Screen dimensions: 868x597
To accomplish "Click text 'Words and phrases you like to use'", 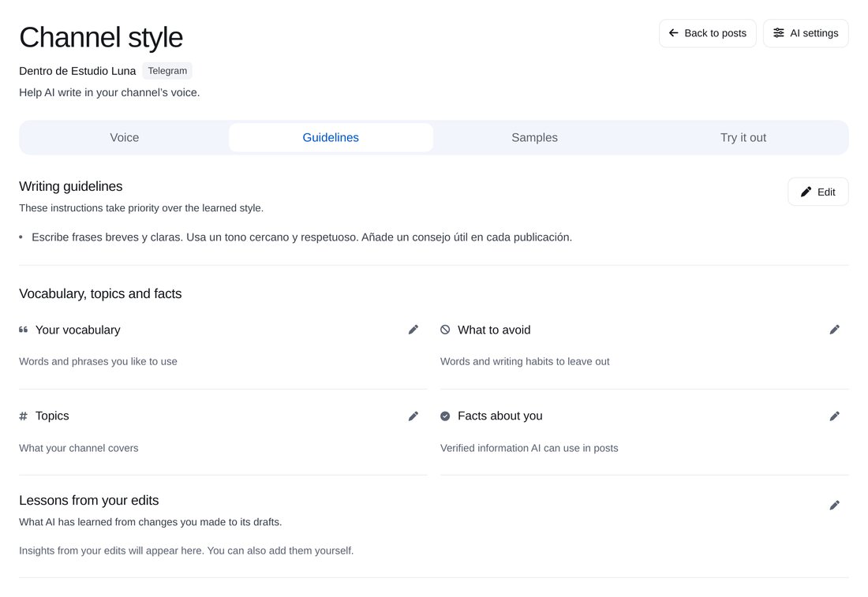I will point(98,362).
